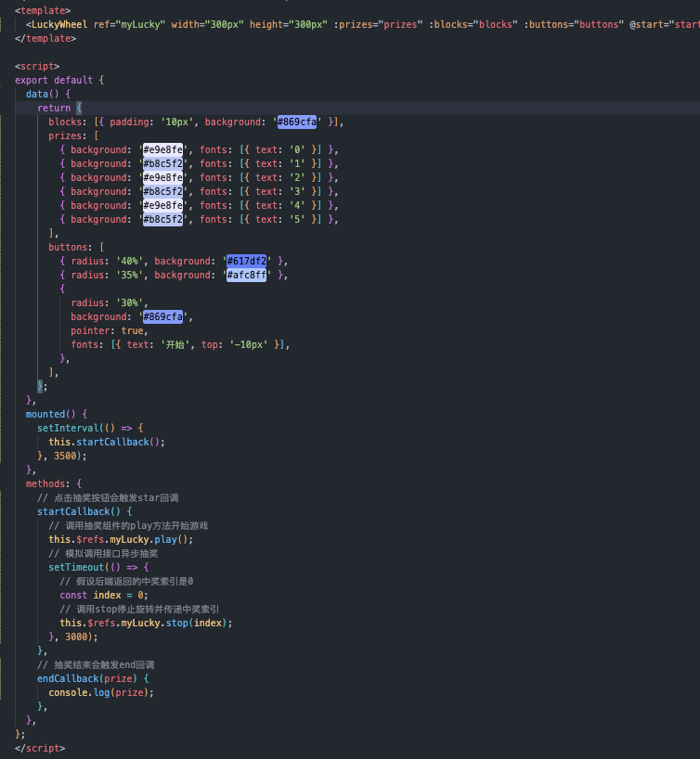Screen dimensions: 700x759
Task: Click the opening <script> tag
Action: 37,66
